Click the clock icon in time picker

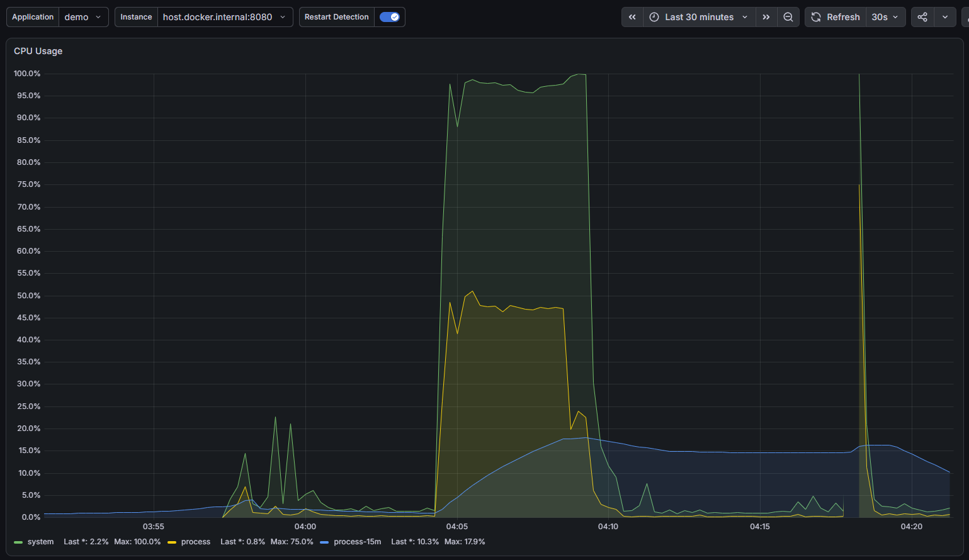(x=654, y=17)
